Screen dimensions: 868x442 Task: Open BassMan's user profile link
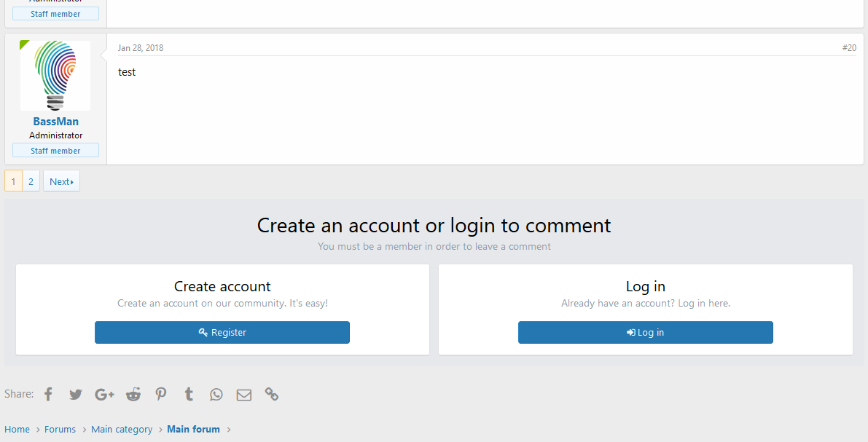pyautogui.click(x=56, y=122)
